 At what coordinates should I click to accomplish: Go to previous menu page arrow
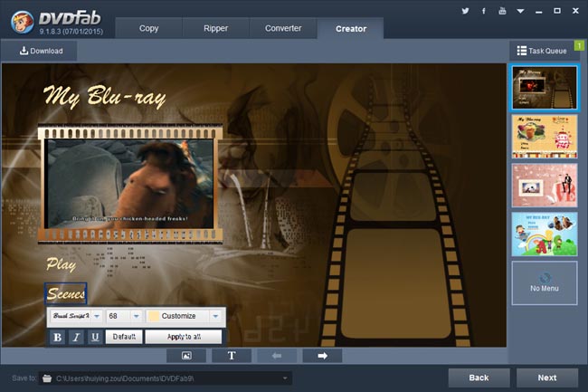[277, 356]
